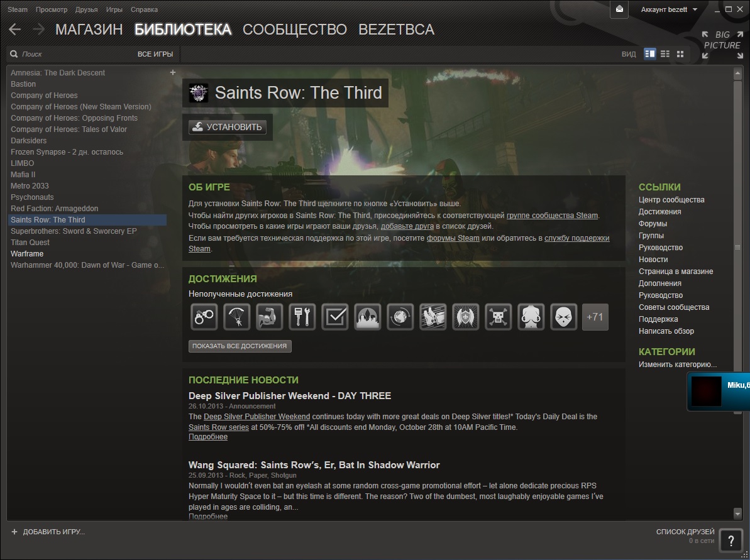Open Deep Silver Publisher Weekend link
750x560 pixels.
[x=257, y=417]
